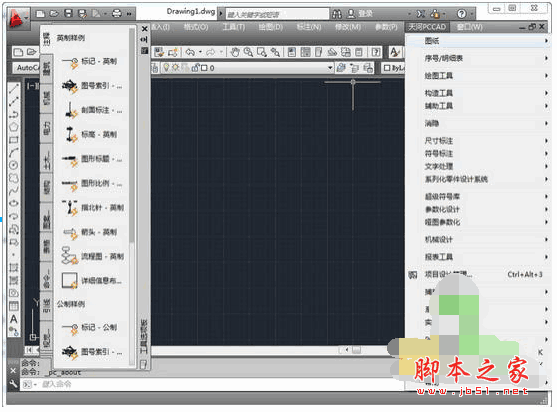Click the help question icon in standard toolbar
This screenshot has height=412, width=557.
375,53
